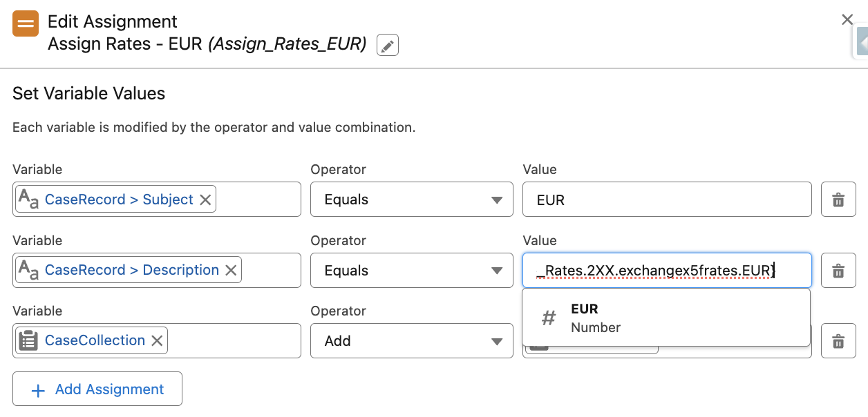The height and width of the screenshot is (417, 868).
Task: Delete the CaseCollection assignment row via trash icon
Action: click(838, 340)
